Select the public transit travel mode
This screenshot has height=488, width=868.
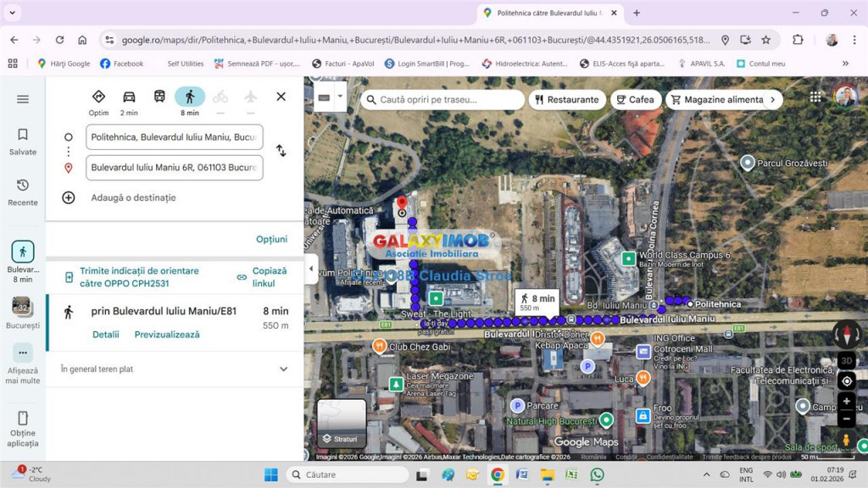coord(159,97)
